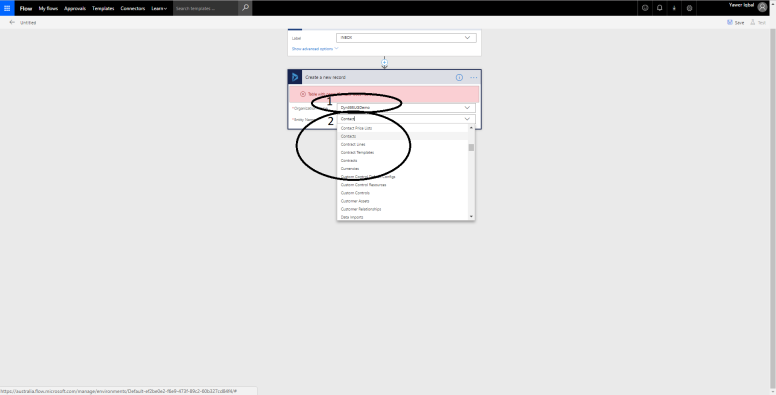Open the Learn dropdown menu
The height and width of the screenshot is (395, 776).
tap(159, 8)
